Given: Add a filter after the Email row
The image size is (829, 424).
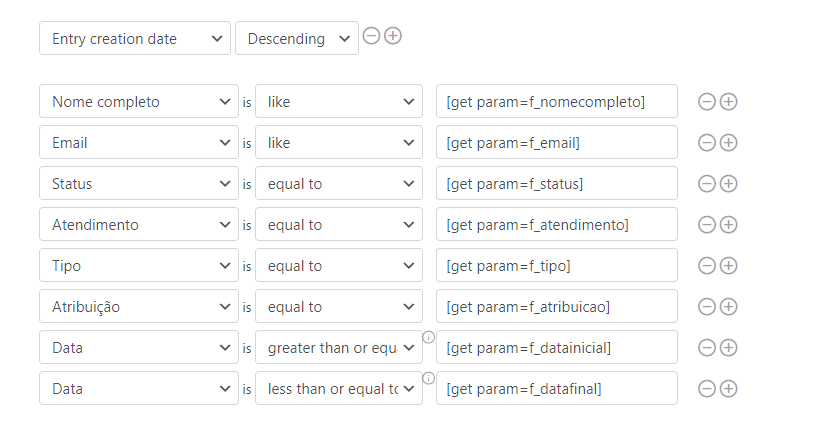Looking at the screenshot, I should 728,143.
